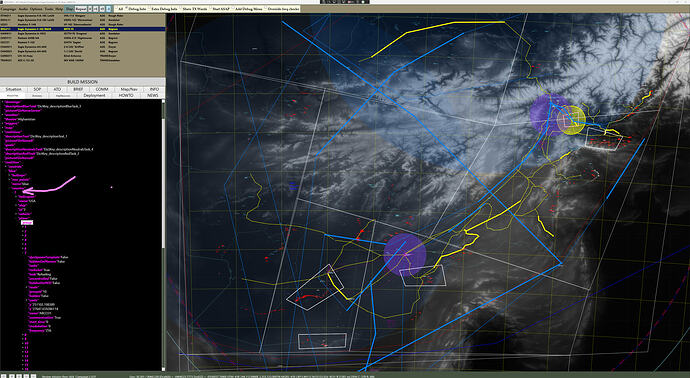
Task: Click the name USA tree entry
Action: pyautogui.click(x=27, y=200)
